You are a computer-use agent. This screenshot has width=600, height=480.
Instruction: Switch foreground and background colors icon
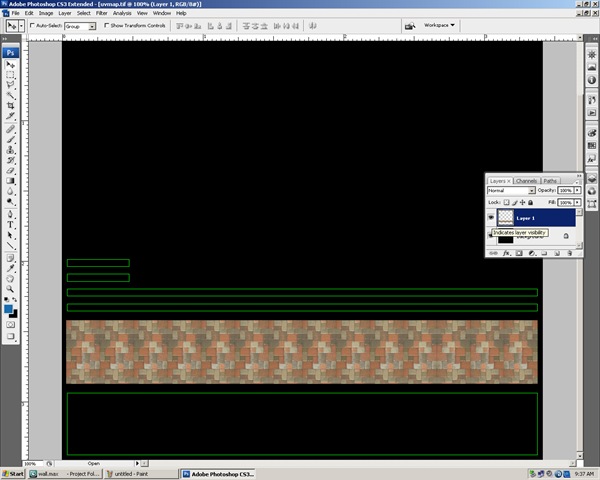15,299
